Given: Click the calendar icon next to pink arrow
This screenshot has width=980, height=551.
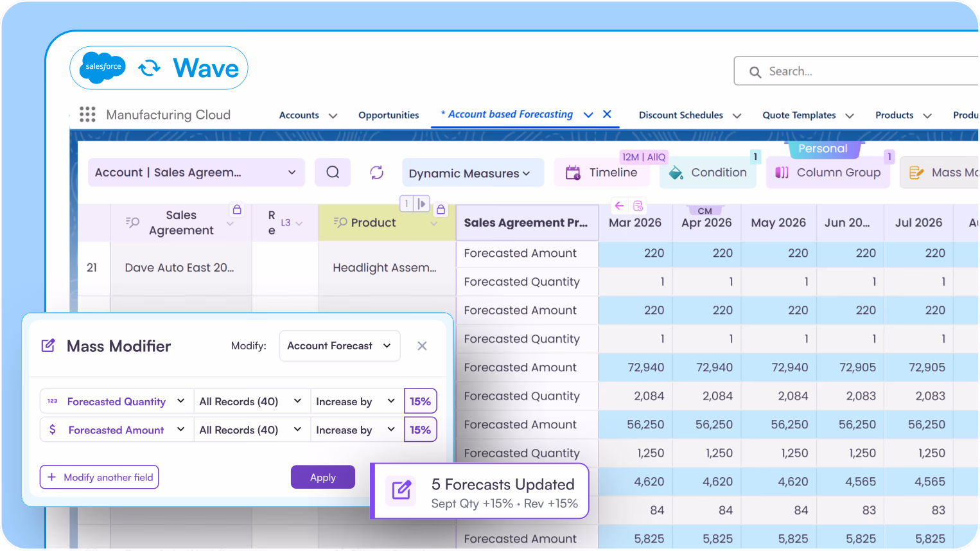Looking at the screenshot, I should (x=638, y=206).
